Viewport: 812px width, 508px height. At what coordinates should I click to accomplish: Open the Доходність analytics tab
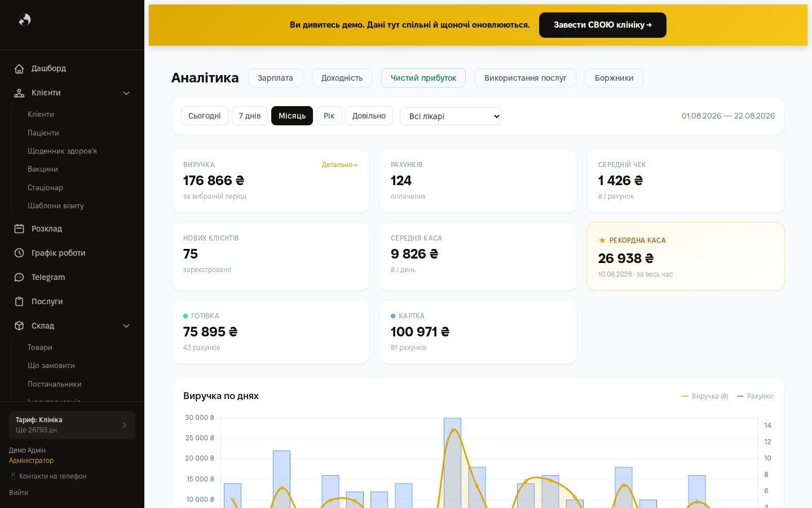[342, 78]
